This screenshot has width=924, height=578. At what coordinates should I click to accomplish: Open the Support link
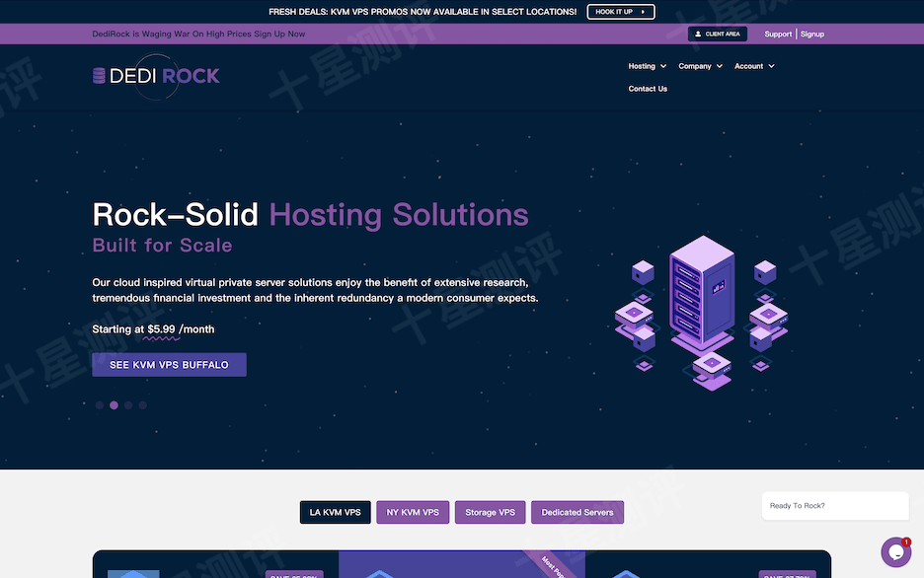[x=778, y=35]
